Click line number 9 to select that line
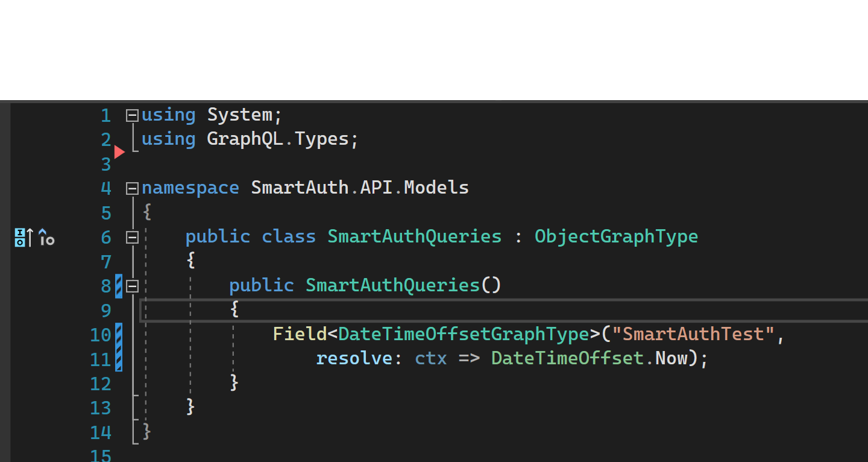Viewport: 868px width, 462px height. (105, 310)
